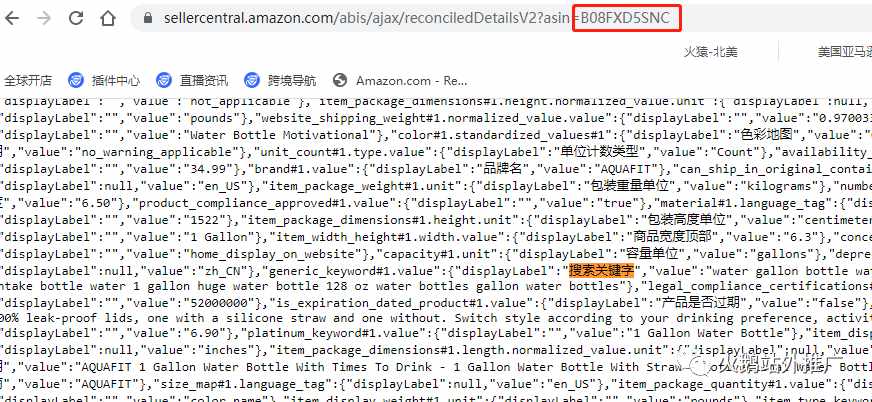
Task: Go back with the browser back arrow
Action: pyautogui.click(x=12, y=18)
